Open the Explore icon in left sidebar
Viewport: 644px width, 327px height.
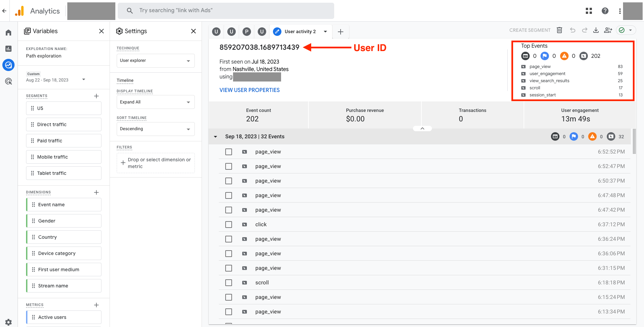8,65
